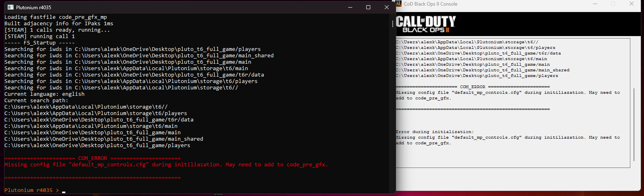This screenshot has height=196, width=644.
Task: Click CoD console path line ending storage\t6//
Action: [x=467, y=42]
